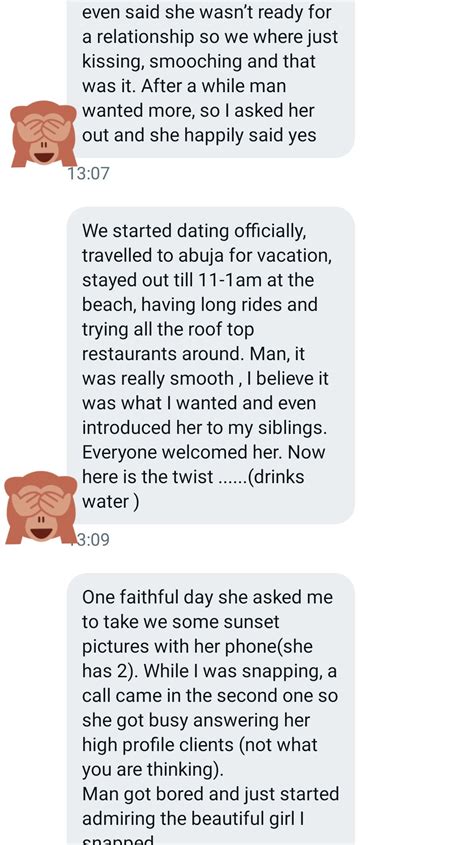Click the 'stayed out till 11-1am' line
Viewport: 474px width, 845px height.
198,280
